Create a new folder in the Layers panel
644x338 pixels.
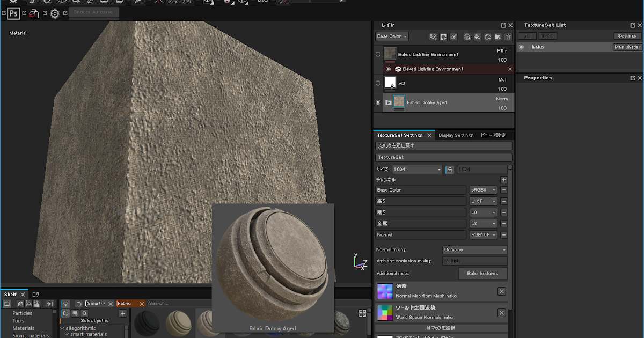point(499,37)
